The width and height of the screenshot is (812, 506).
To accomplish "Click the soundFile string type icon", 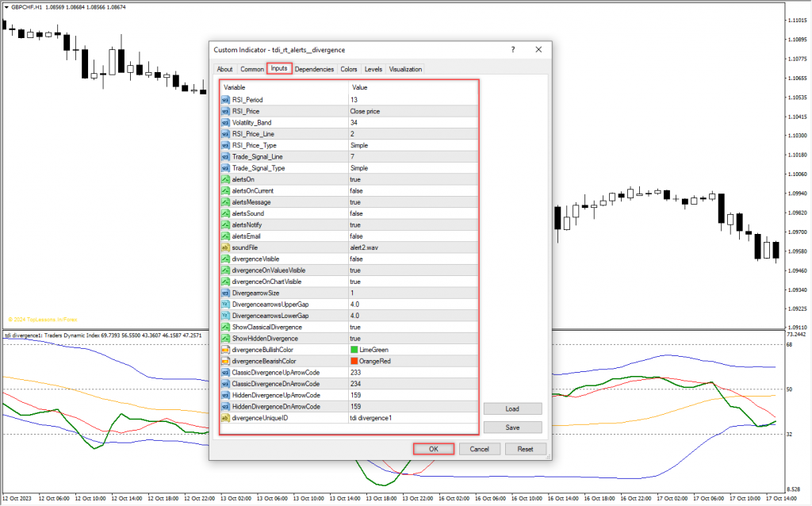I will (226, 247).
